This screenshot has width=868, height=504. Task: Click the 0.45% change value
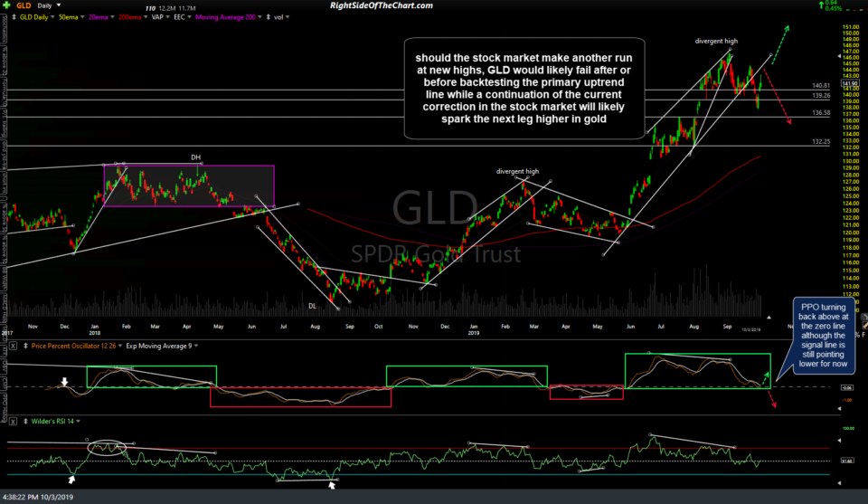(x=833, y=9)
